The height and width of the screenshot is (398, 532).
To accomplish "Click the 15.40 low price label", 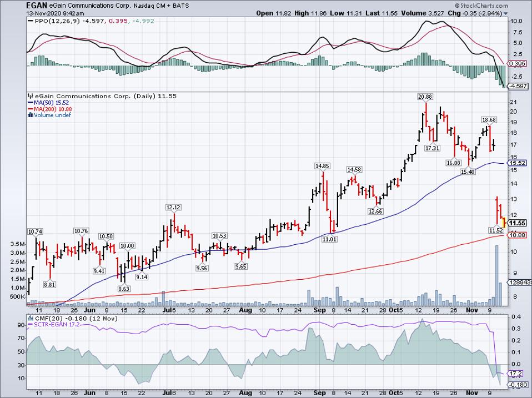I will pos(468,172).
